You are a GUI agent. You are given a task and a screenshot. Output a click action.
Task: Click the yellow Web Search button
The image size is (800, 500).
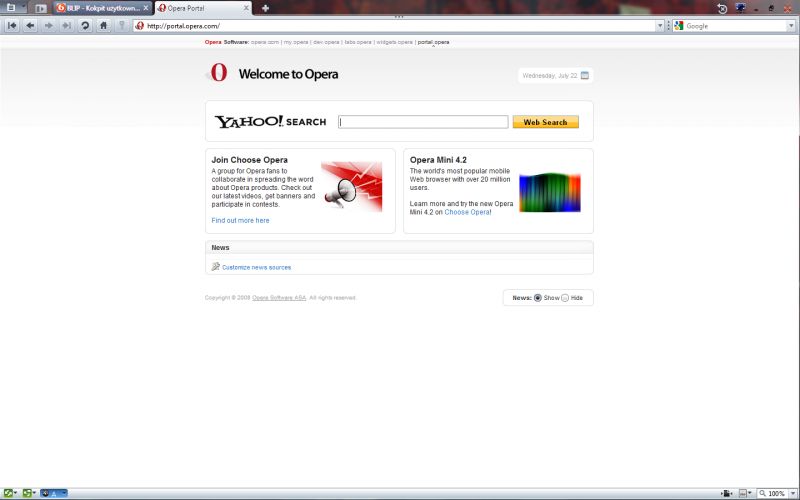tap(545, 122)
